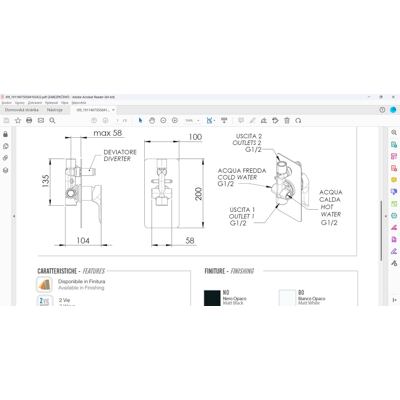Expand the right panel with the bottom arrow
The image size is (400, 400).
click(395, 300)
